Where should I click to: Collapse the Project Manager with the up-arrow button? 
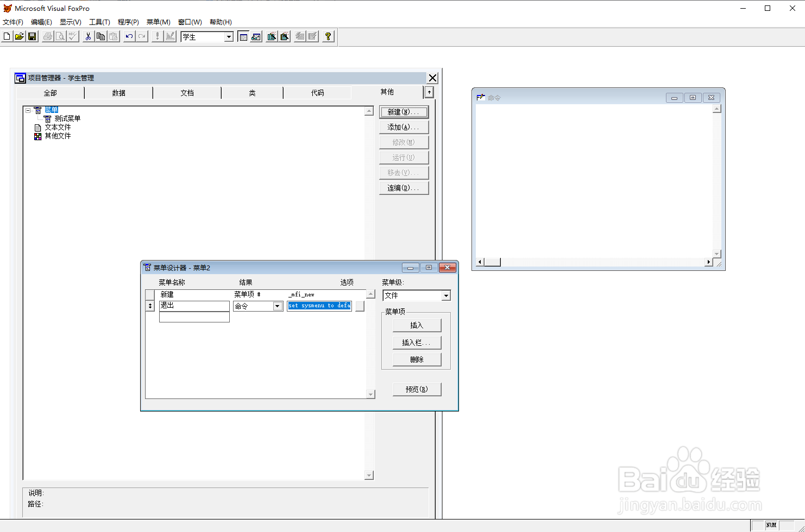pos(429,92)
